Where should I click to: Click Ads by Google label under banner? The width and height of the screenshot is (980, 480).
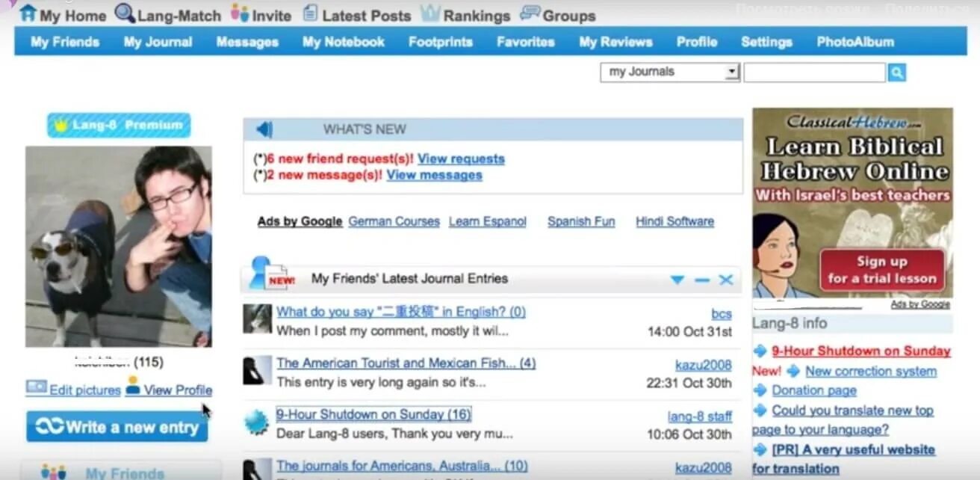click(920, 305)
